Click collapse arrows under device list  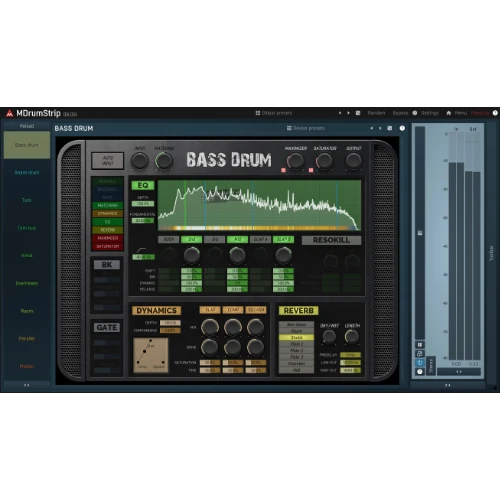[x=27, y=385]
